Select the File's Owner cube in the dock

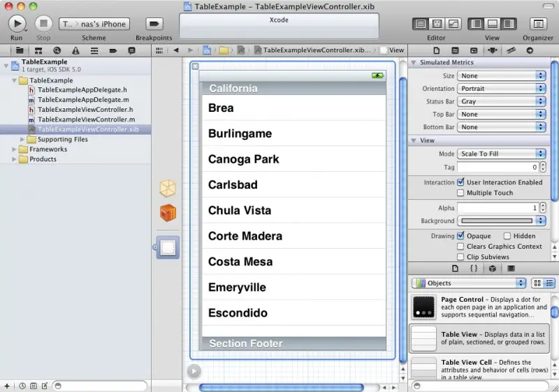(168, 188)
